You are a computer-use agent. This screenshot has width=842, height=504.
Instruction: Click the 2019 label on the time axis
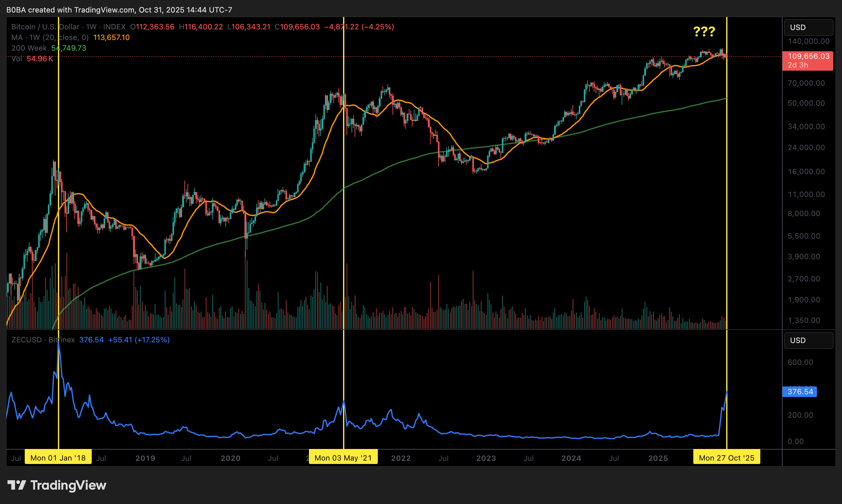(145, 458)
